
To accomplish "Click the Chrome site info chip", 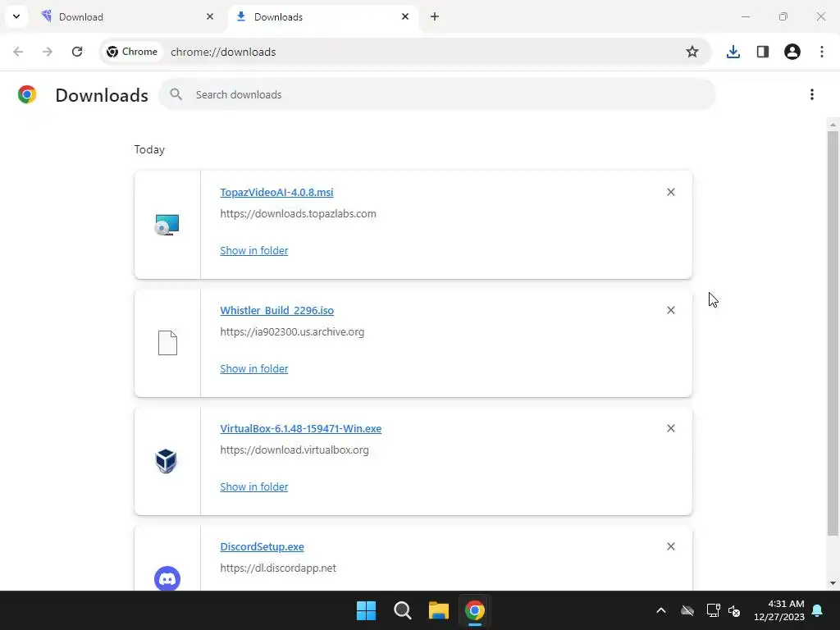I will tap(132, 52).
